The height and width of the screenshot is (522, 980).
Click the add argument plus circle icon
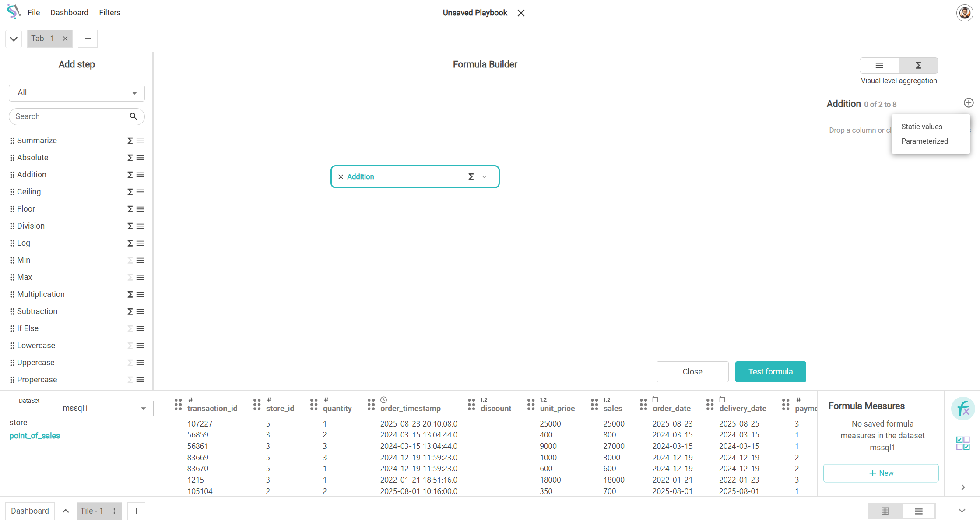[x=969, y=103]
